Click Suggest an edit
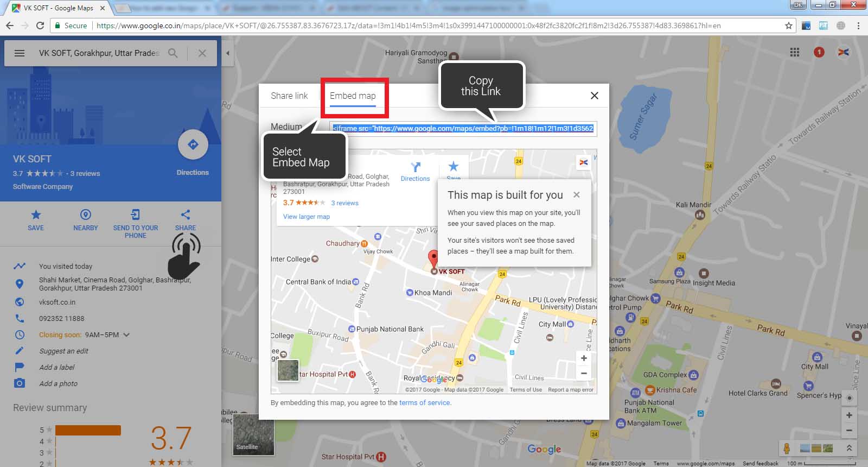This screenshot has width=868, height=467. pyautogui.click(x=63, y=351)
